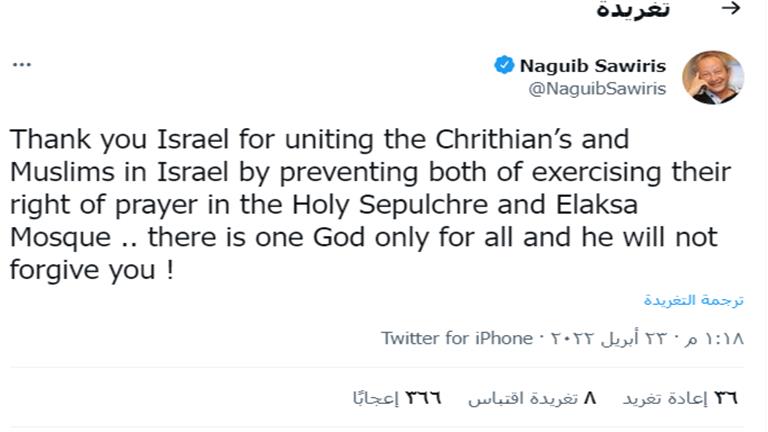
Task: Open the three-dot more options menu
Action: tap(22, 65)
